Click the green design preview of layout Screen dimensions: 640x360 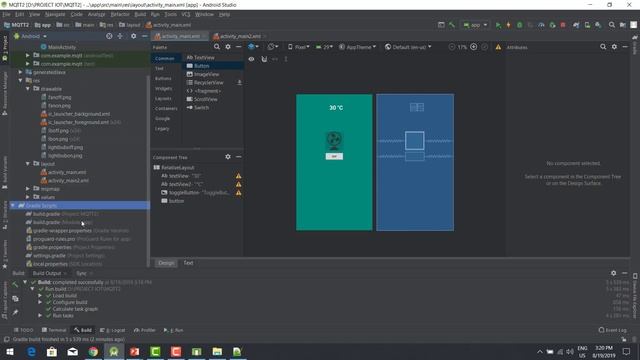334,162
